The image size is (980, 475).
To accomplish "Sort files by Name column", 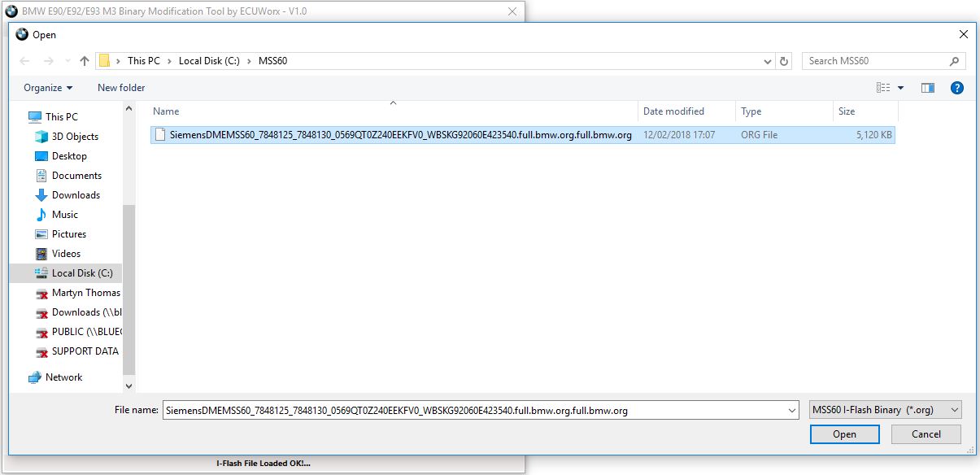I will point(393,111).
